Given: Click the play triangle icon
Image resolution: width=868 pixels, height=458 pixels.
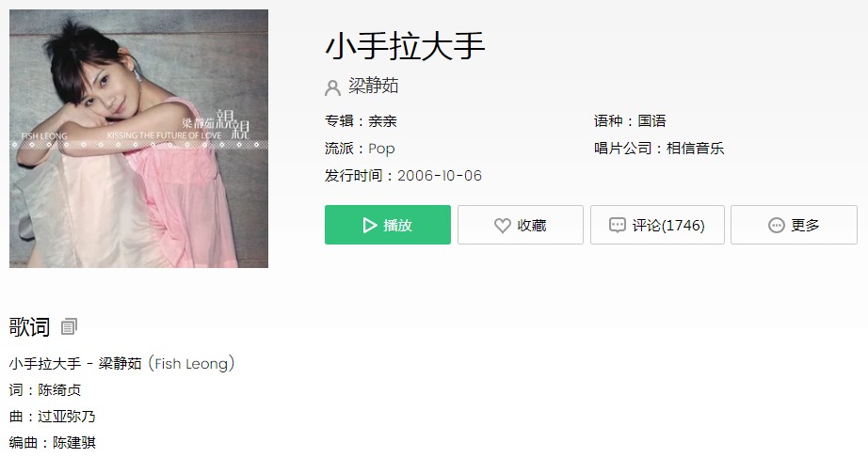Looking at the screenshot, I should coord(370,225).
